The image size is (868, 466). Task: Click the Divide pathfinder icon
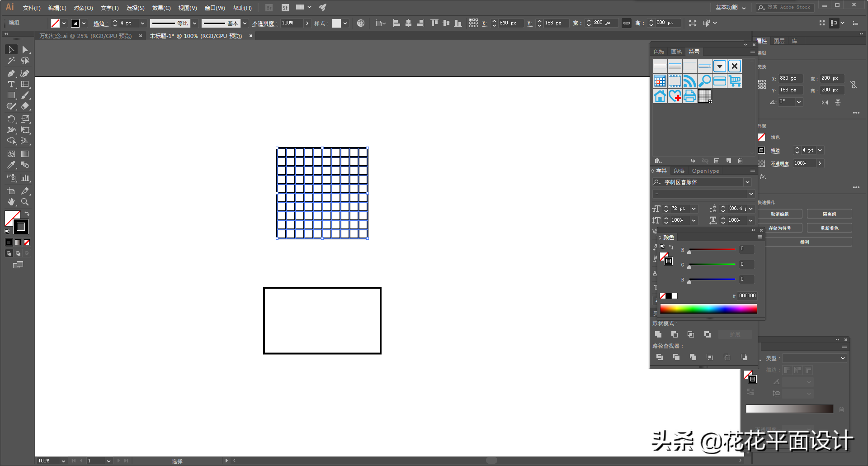coord(660,357)
